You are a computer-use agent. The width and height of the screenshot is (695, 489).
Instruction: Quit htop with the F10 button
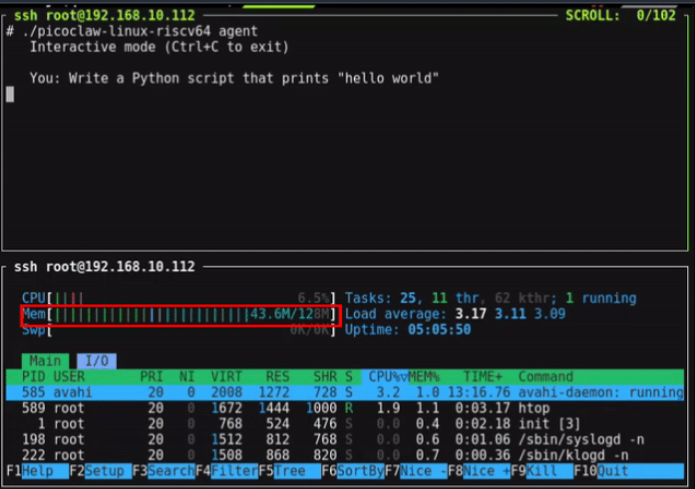point(629,470)
